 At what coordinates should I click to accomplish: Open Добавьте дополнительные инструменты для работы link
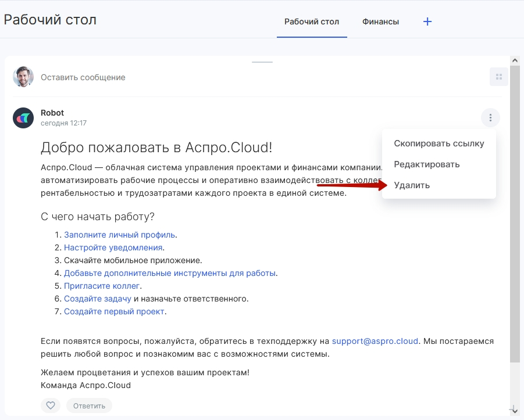170,273
